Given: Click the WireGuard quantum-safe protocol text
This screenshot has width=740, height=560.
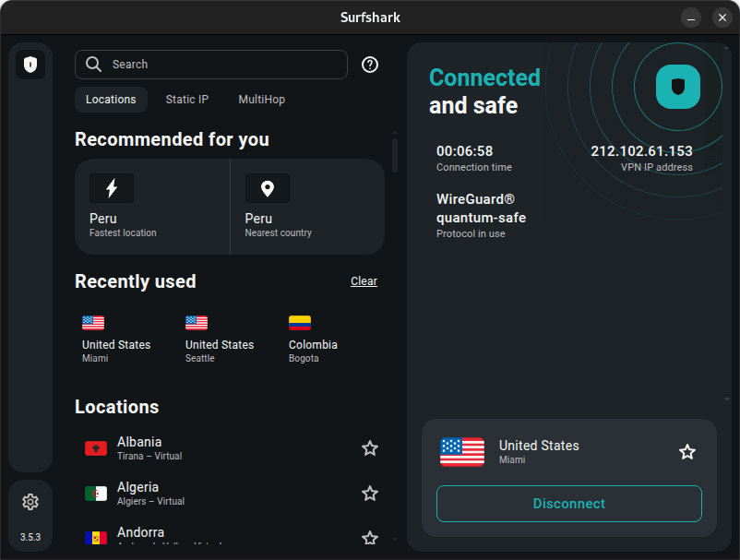Looking at the screenshot, I should pyautogui.click(x=481, y=209).
